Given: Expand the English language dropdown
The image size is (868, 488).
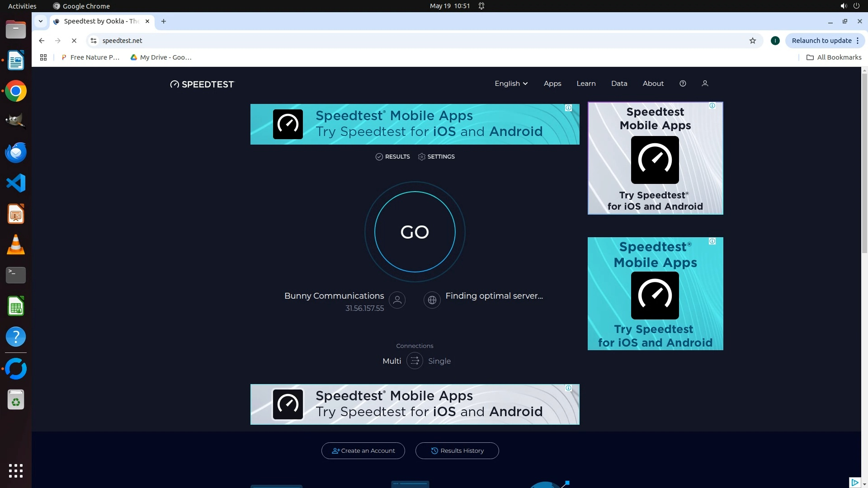Looking at the screenshot, I should tap(511, 84).
